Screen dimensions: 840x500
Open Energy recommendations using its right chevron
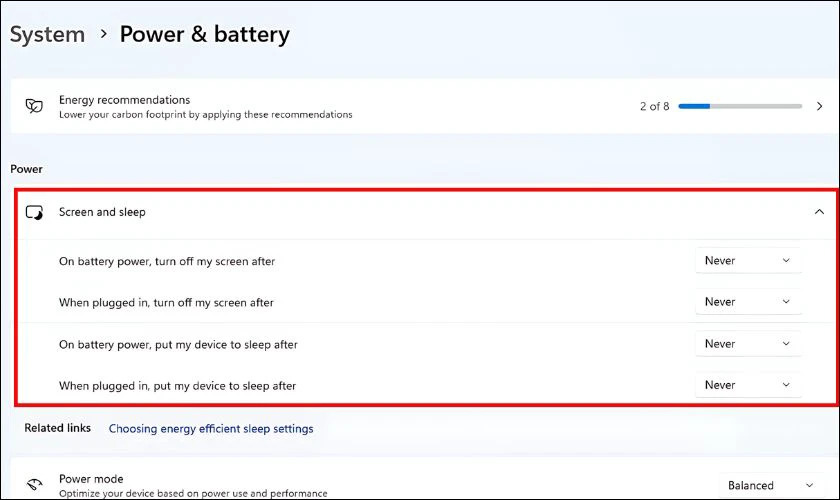tap(819, 106)
